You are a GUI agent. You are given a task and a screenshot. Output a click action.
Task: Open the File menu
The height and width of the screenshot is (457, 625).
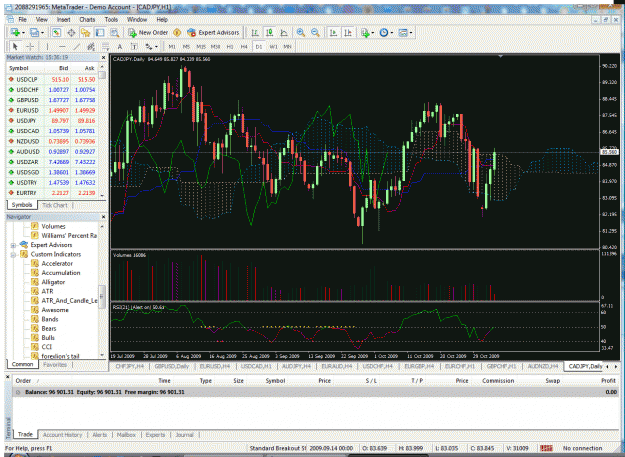22,19
